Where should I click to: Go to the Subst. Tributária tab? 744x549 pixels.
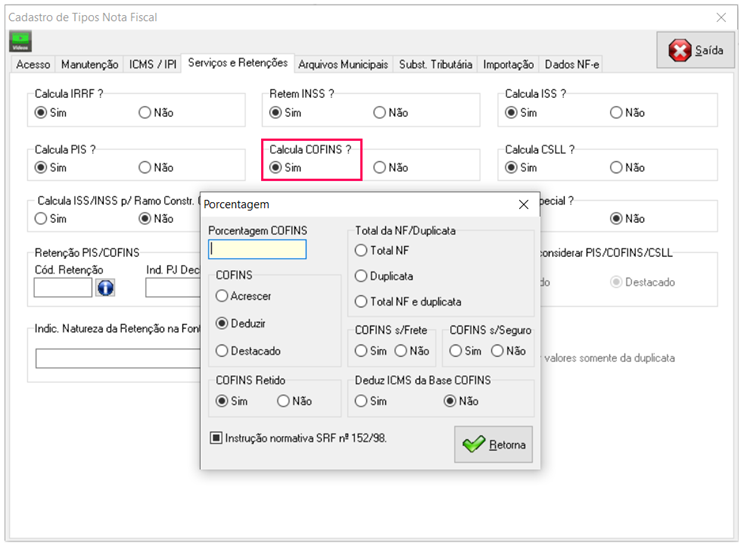click(x=435, y=64)
